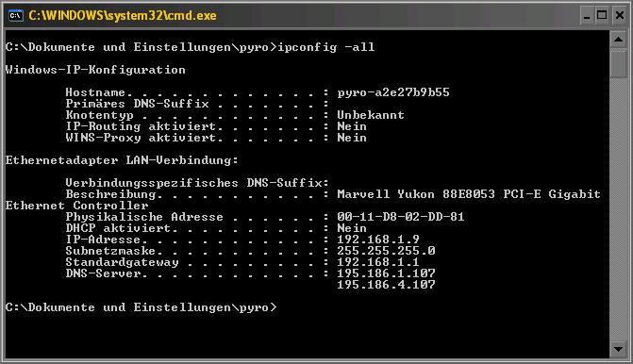The height and width of the screenshot is (364, 633).
Task: Maximize the command prompt window
Action: [x=602, y=15]
